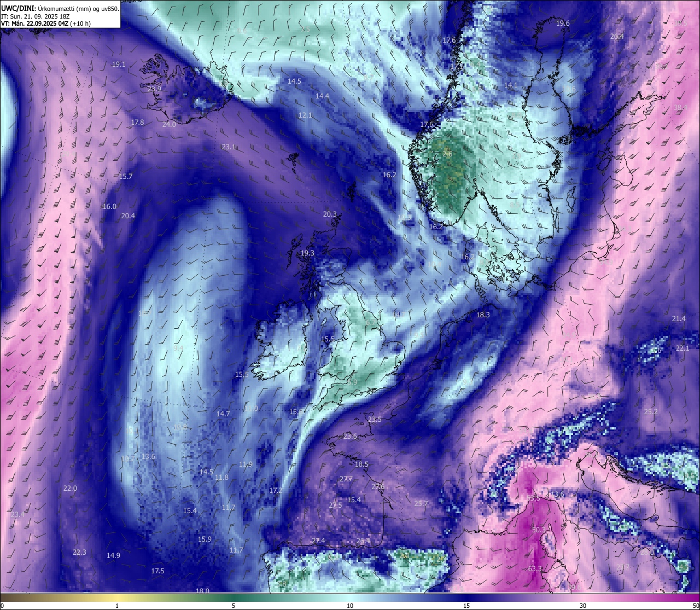Click the colour scale tick label 1

117,606
